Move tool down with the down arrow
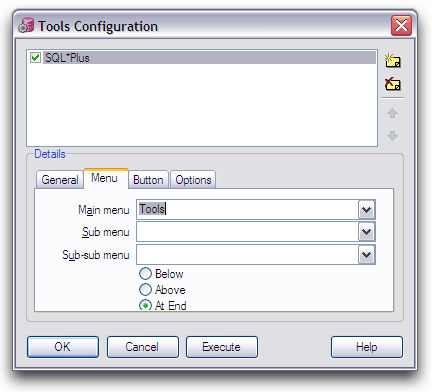This screenshot has height=392, width=432. click(x=392, y=135)
